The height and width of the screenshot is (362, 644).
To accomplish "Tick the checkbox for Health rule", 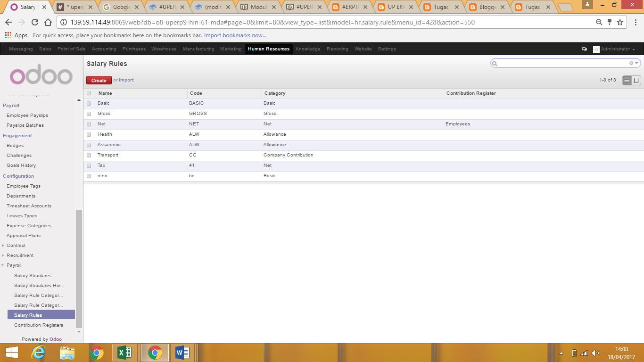I will (89, 135).
